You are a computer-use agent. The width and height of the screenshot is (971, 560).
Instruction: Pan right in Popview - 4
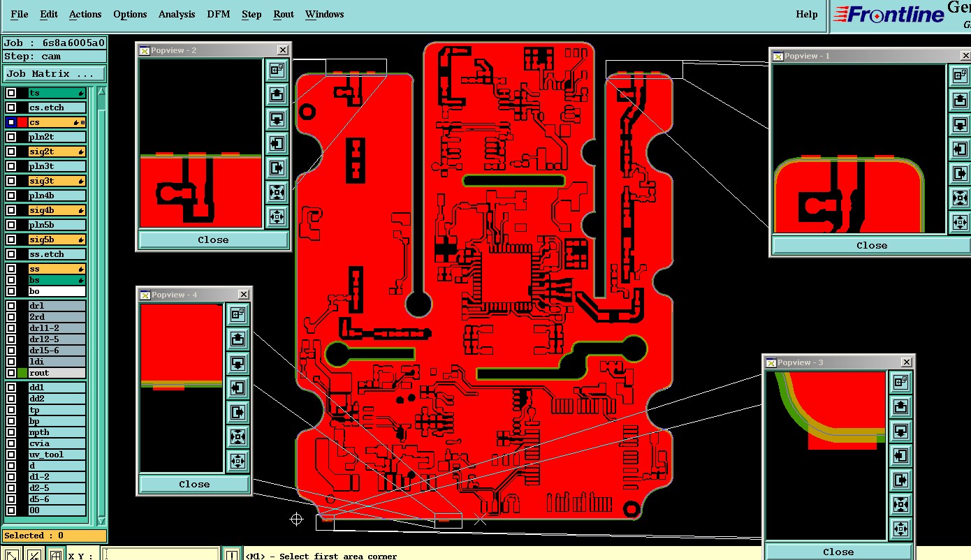pos(238,412)
